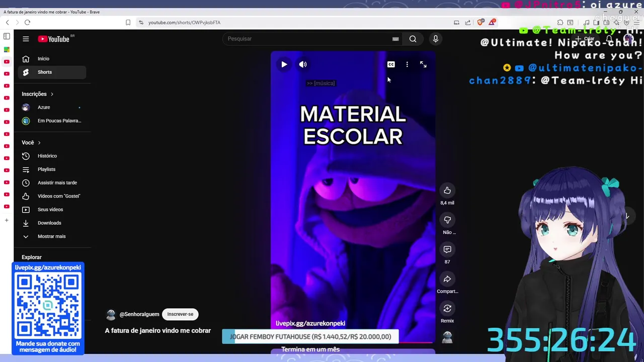Open Vídeos com "Gostei"
This screenshot has width=644, height=362.
tap(52, 196)
